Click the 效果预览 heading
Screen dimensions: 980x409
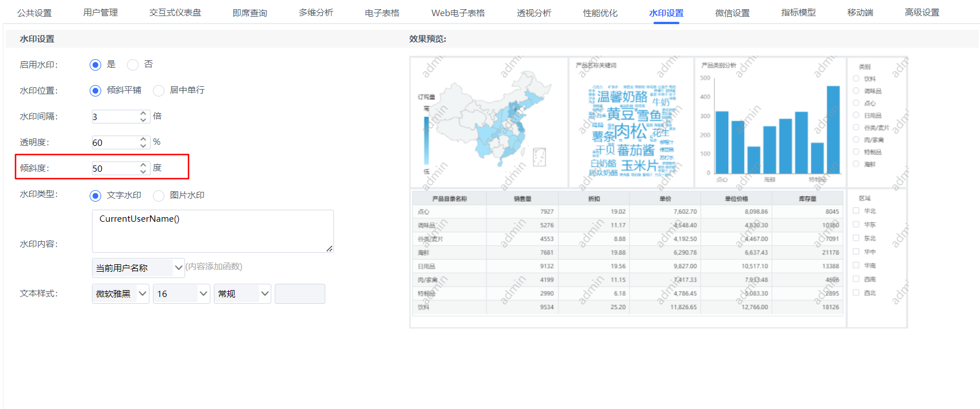tap(428, 39)
